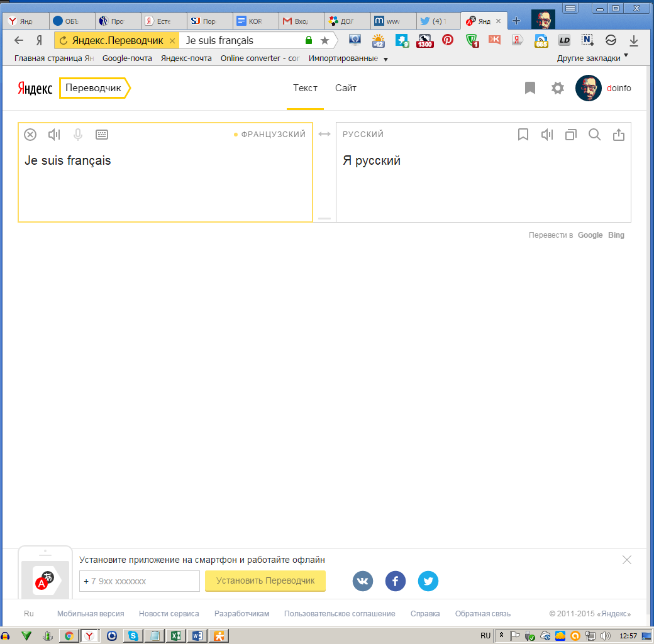Click the Яндекс logo
The width and height of the screenshot is (654, 644).
35,88
